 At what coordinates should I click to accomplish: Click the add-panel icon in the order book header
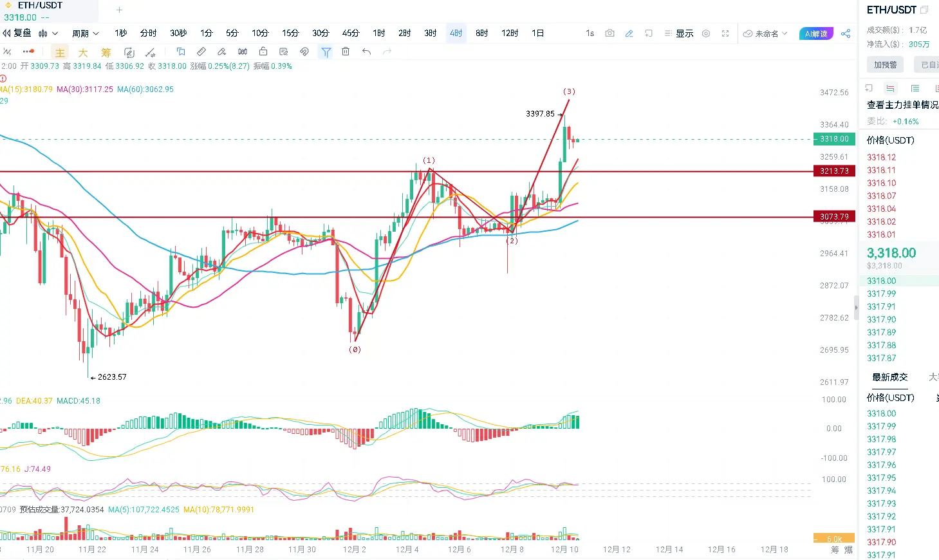tap(869, 88)
